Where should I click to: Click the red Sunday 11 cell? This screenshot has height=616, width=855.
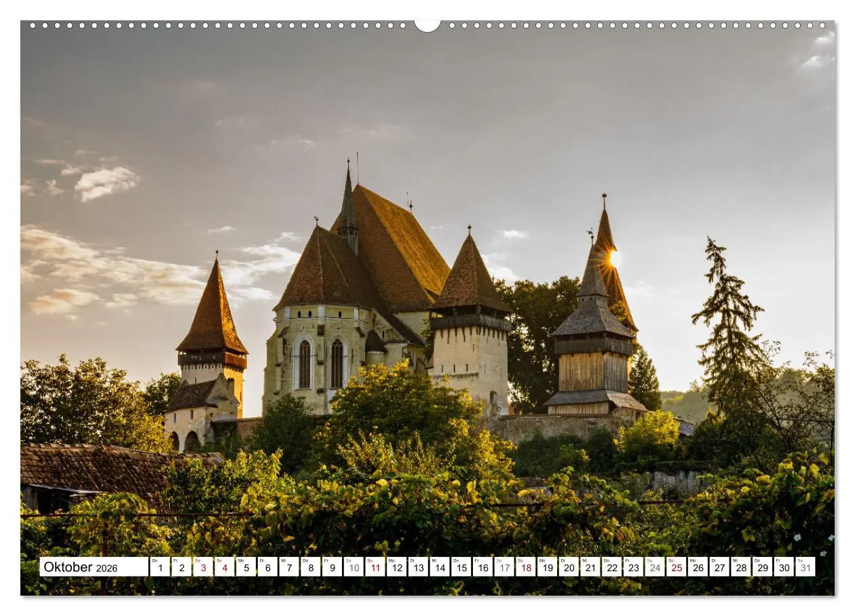375,567
